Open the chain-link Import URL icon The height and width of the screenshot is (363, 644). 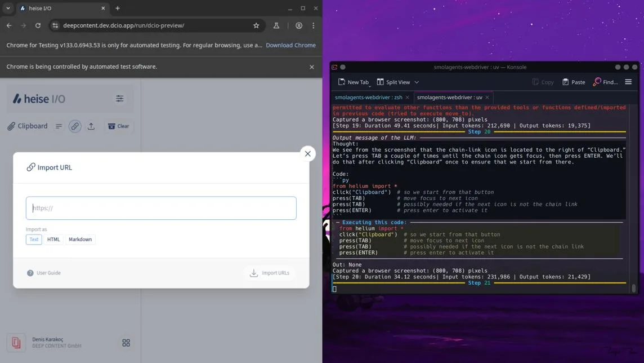(x=75, y=126)
